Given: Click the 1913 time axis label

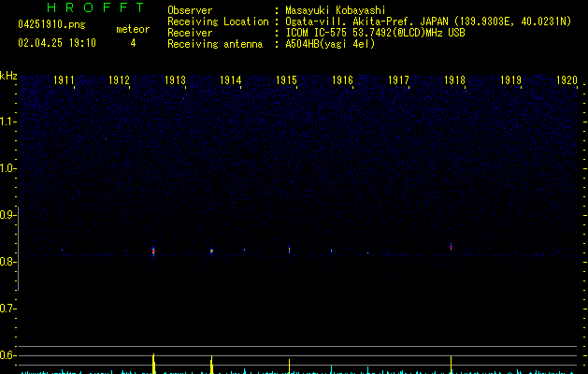Looking at the screenshot, I should point(175,80).
